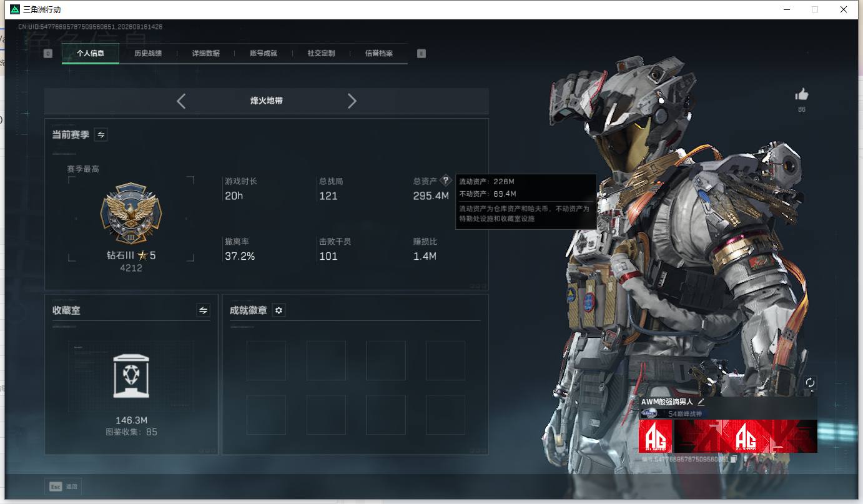Click the Q key hint left of tabs
Image resolution: width=863 pixels, height=504 pixels.
tap(48, 54)
